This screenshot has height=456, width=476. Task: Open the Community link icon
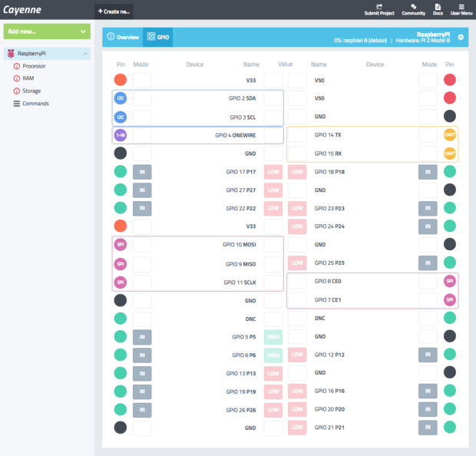[414, 7]
